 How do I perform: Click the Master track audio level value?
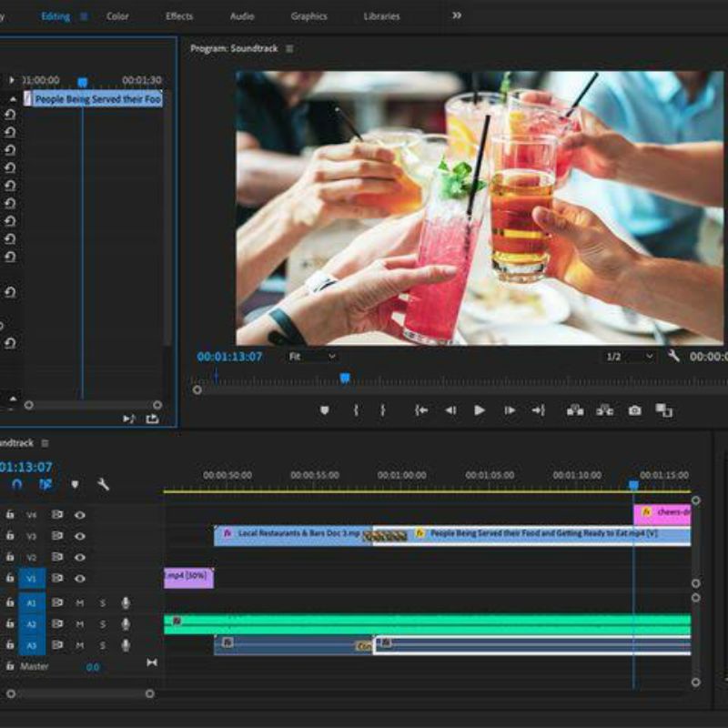tap(93, 664)
